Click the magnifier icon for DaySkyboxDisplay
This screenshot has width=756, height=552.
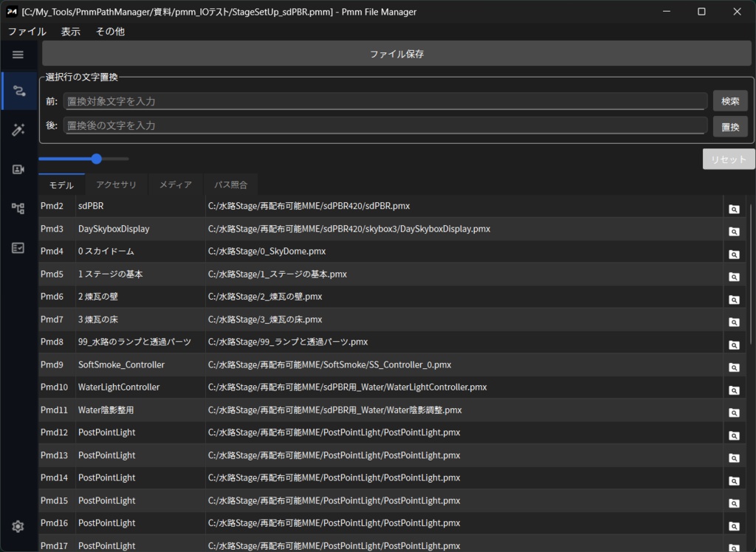pyautogui.click(x=733, y=231)
